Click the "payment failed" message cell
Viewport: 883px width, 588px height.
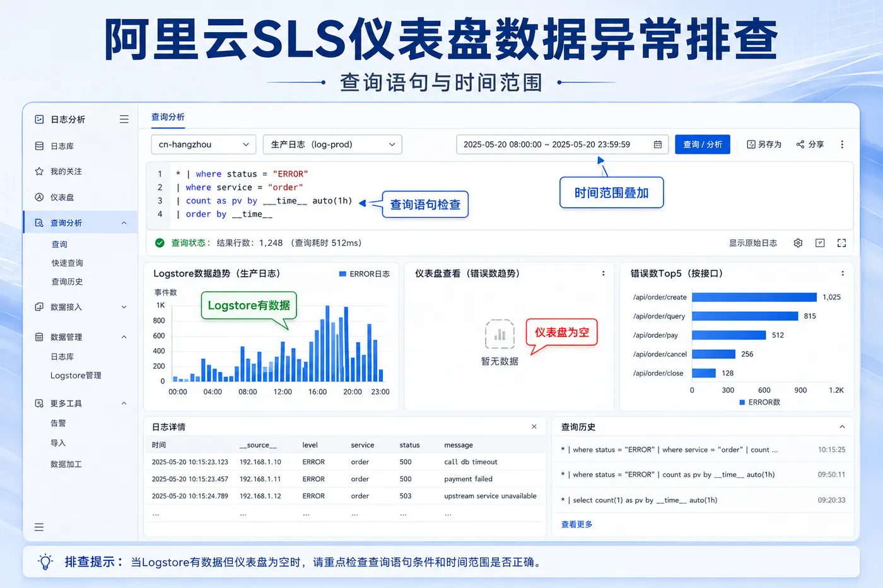(x=469, y=479)
